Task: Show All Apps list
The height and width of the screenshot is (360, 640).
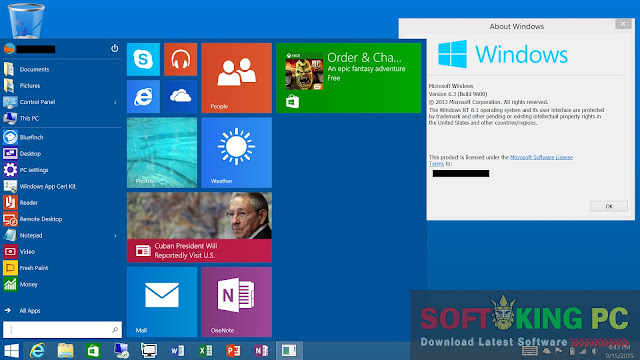Action: click(x=23, y=311)
